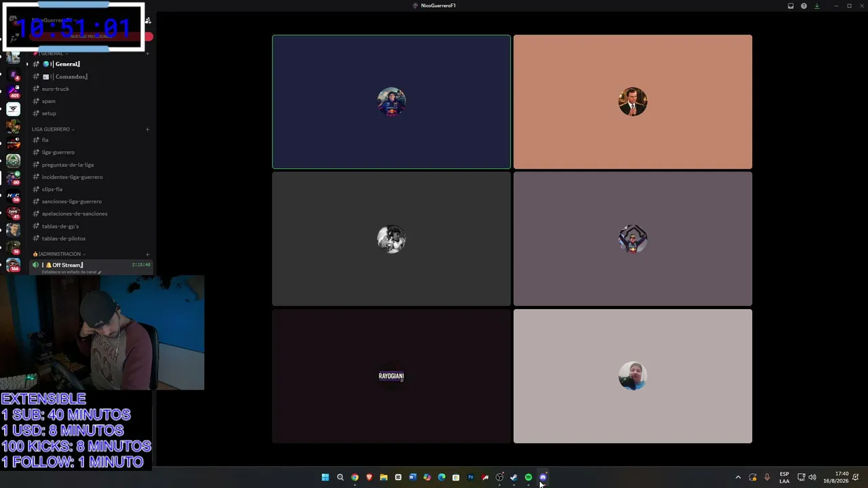Screen dimensions: 868x488
Task: Open the Windows Start menu
Action: click(x=325, y=477)
